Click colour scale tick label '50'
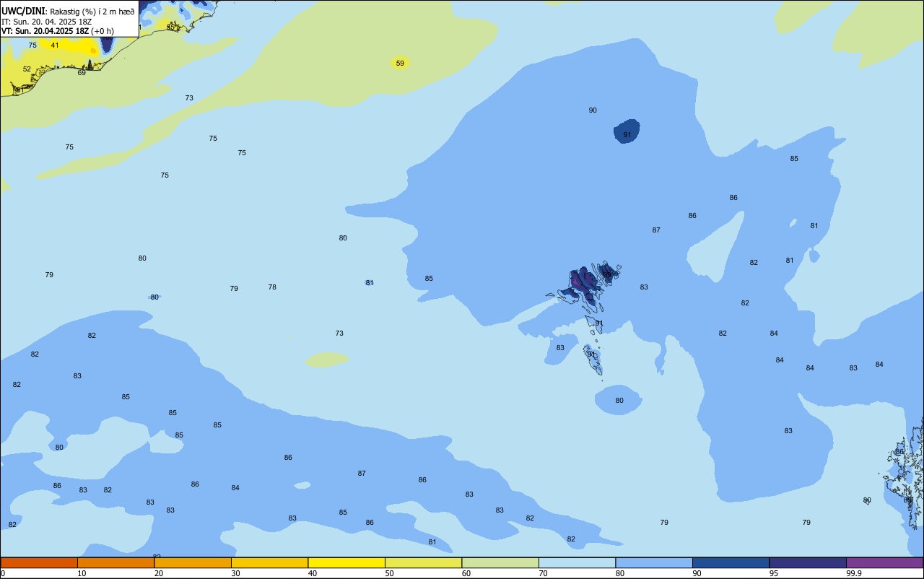This screenshot has width=924, height=579. (x=389, y=573)
